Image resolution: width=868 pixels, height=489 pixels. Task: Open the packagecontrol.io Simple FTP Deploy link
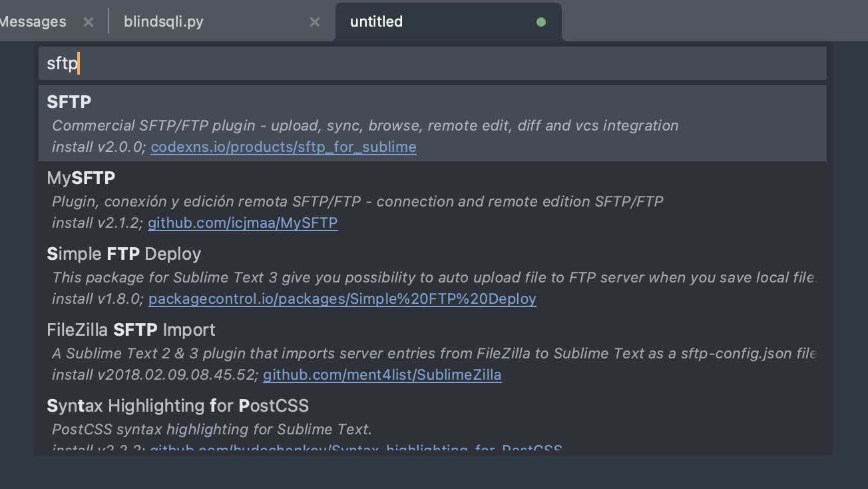click(x=342, y=298)
